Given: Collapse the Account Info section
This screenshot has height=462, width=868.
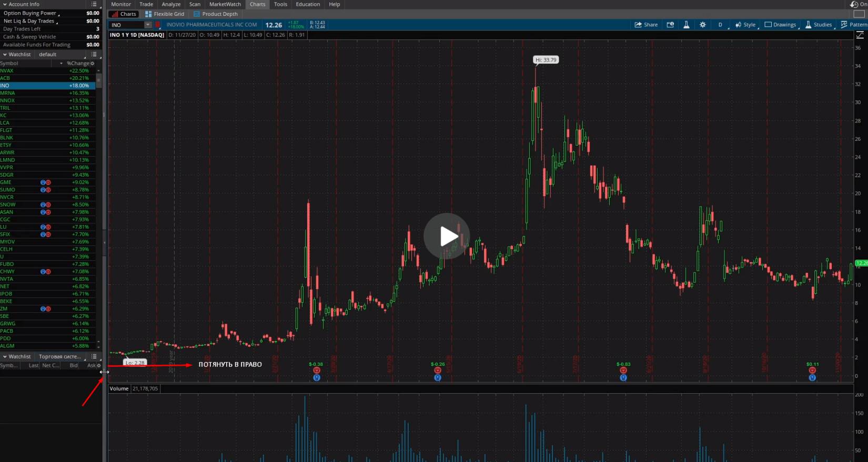Looking at the screenshot, I should 5,4.
